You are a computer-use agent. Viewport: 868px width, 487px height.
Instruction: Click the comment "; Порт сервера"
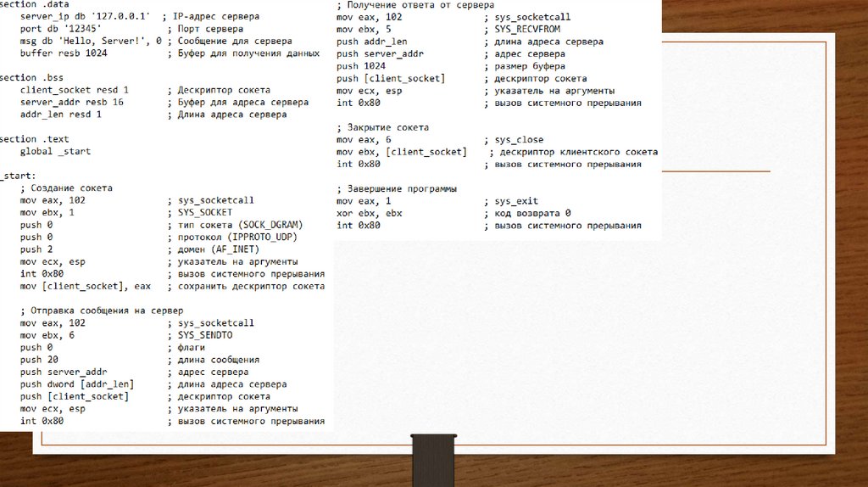tap(205, 29)
